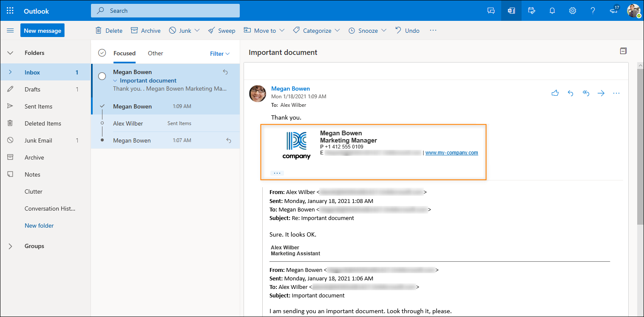
Task: Open the Help question mark icon
Action: point(593,11)
